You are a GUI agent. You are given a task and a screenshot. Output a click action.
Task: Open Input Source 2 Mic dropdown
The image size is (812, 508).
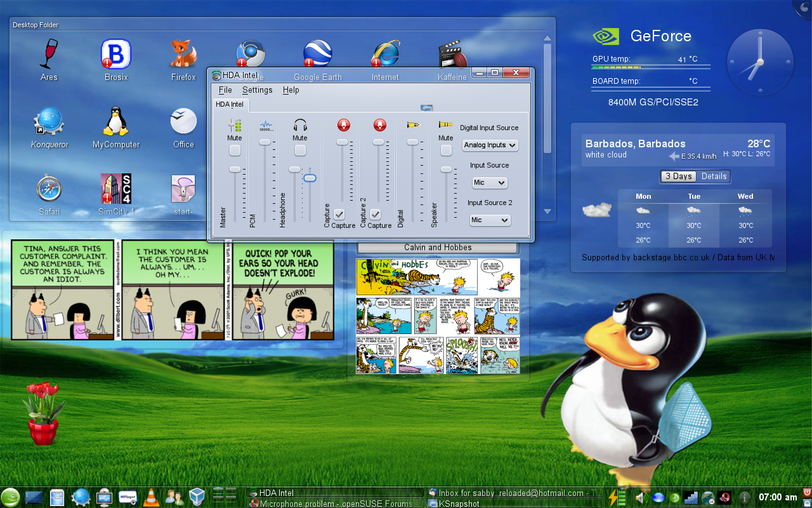pos(490,220)
